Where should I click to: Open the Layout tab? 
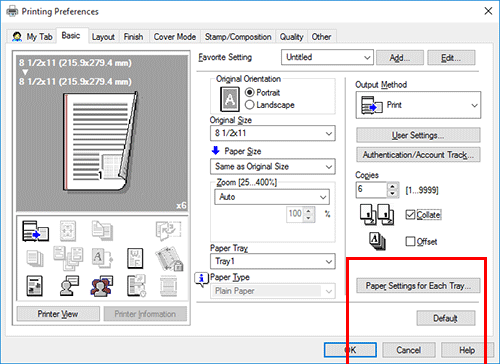pos(103,37)
